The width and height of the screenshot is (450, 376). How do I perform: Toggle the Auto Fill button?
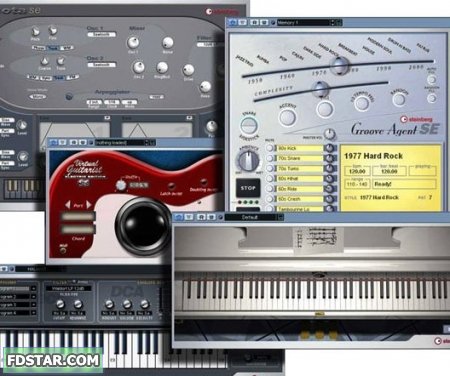pos(432,79)
